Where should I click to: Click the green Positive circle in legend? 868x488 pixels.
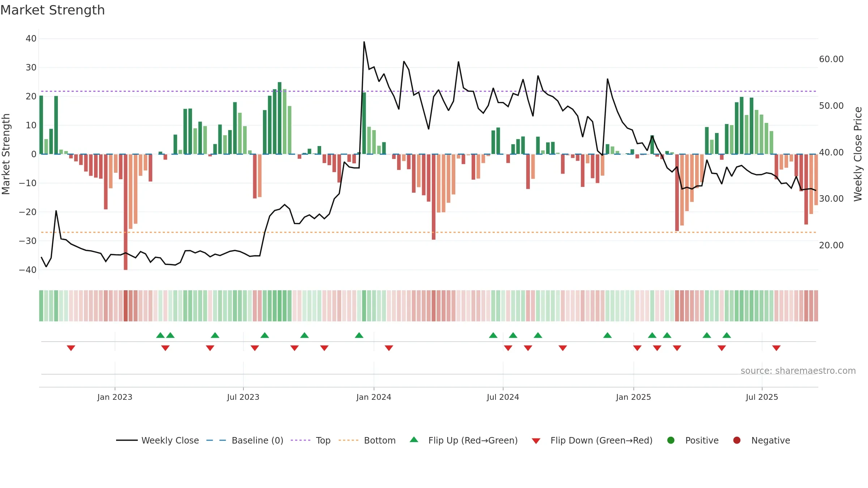pyautogui.click(x=671, y=440)
